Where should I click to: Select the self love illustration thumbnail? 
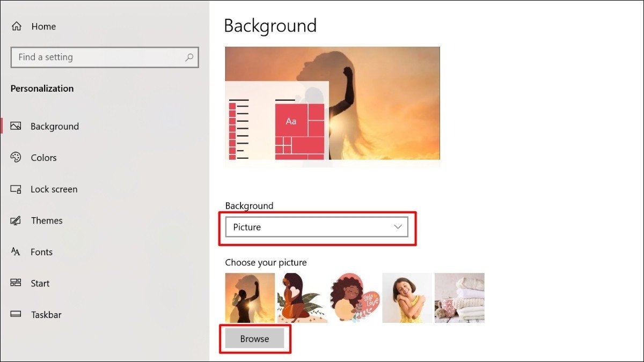click(x=354, y=297)
